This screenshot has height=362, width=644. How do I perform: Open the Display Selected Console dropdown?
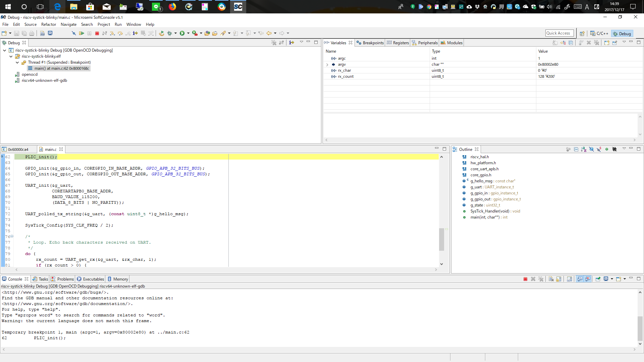(611, 279)
